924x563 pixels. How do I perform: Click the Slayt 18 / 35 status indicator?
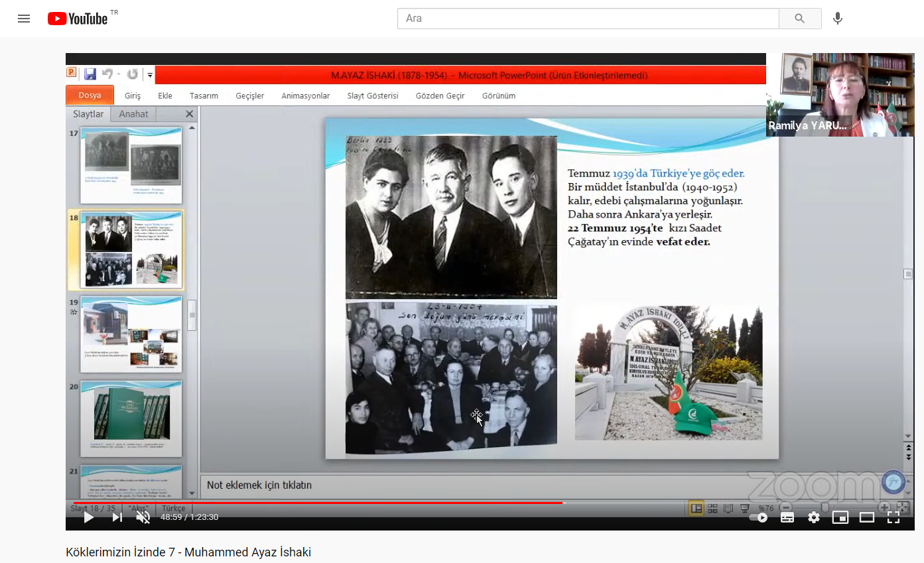[x=93, y=509]
